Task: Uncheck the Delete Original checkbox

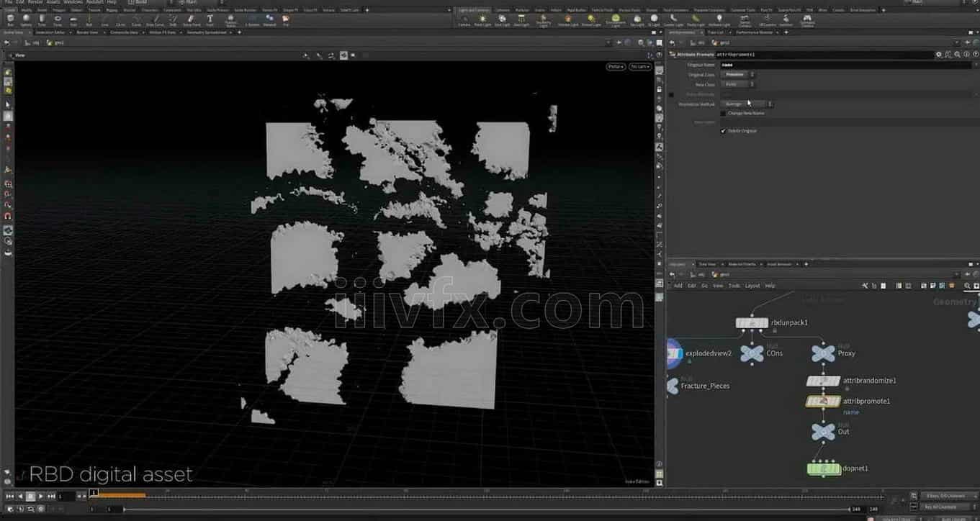Action: [724, 131]
